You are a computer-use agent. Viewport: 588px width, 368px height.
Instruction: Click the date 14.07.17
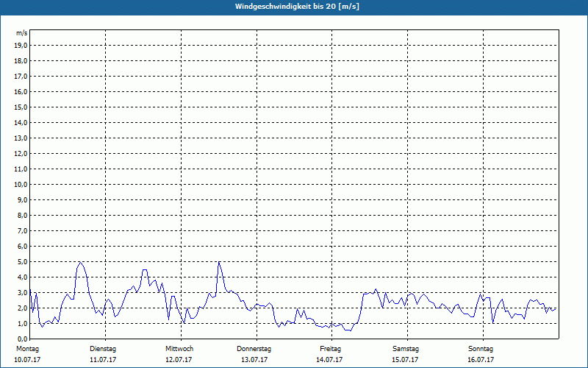pyautogui.click(x=329, y=360)
